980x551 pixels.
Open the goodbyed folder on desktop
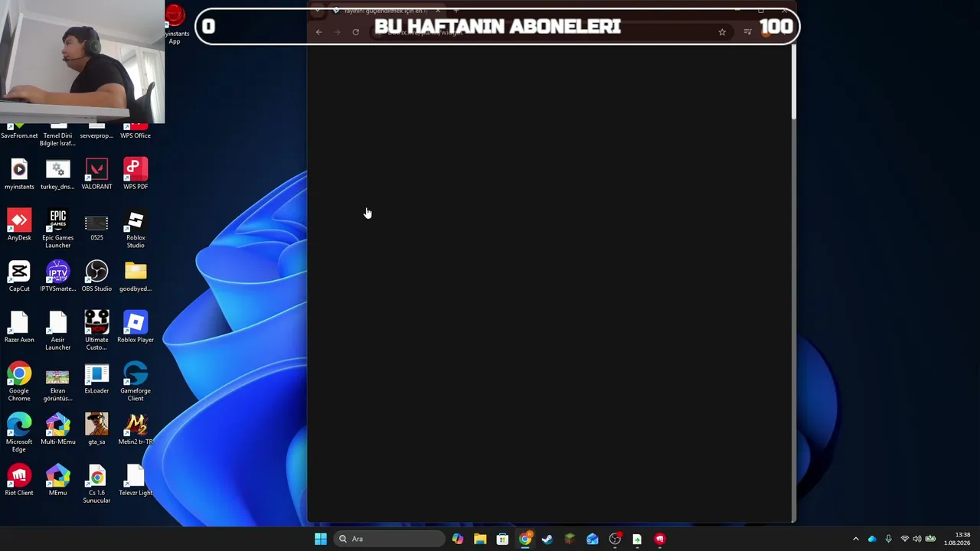point(136,276)
